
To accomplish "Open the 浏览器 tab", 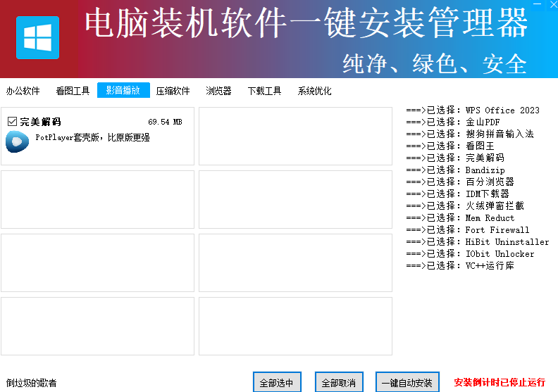I will click(x=218, y=91).
